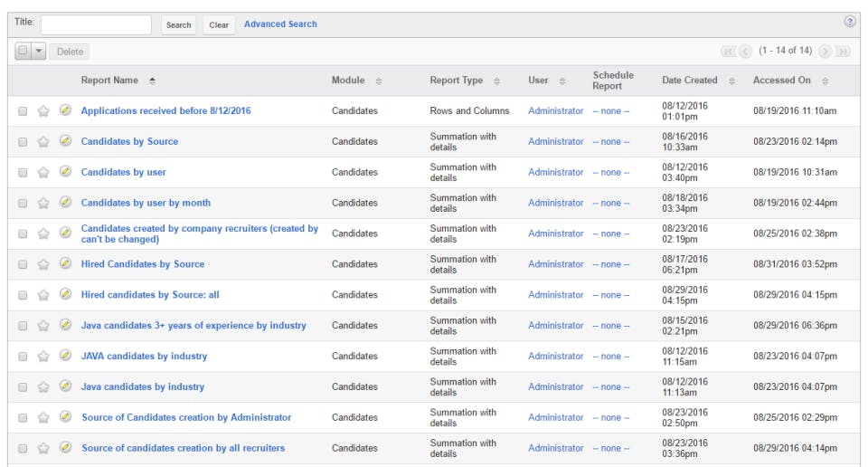Click the Clear button
Image resolution: width=868 pixels, height=467 pixels.
tap(219, 25)
